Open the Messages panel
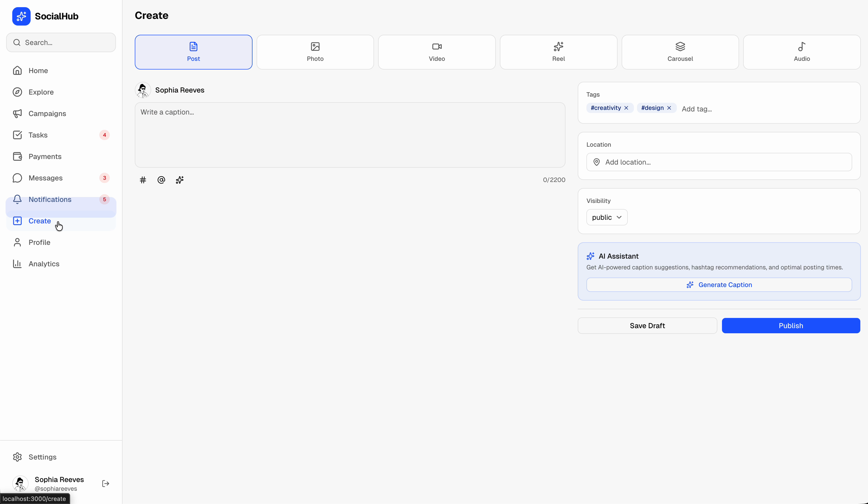 pyautogui.click(x=46, y=178)
